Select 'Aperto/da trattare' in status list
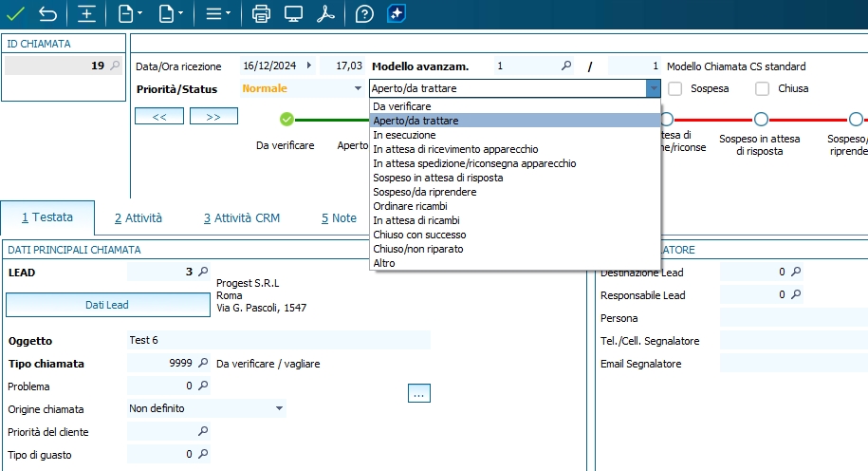Image resolution: width=868 pixels, height=471 pixels. pos(515,121)
